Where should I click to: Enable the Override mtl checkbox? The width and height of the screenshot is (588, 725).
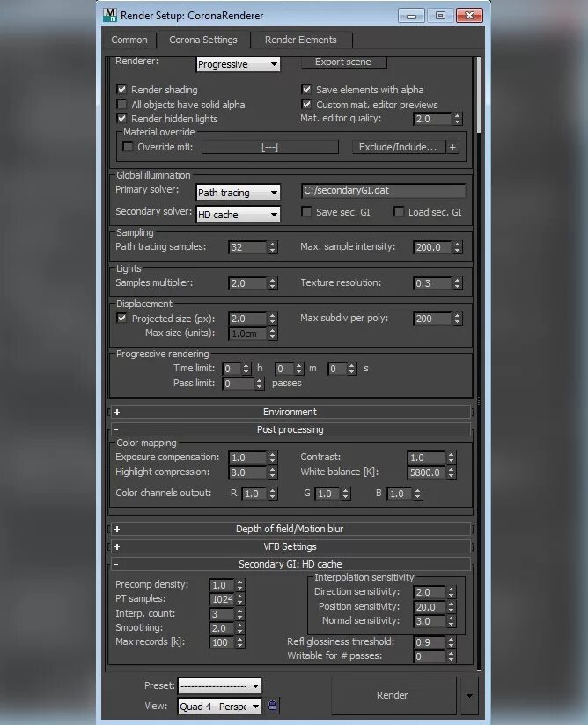pos(128,147)
